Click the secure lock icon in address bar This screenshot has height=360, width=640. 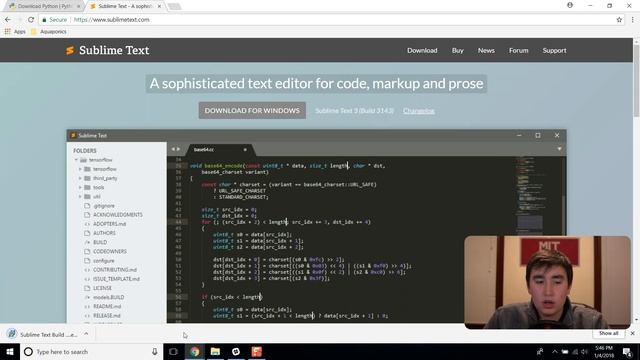44,20
